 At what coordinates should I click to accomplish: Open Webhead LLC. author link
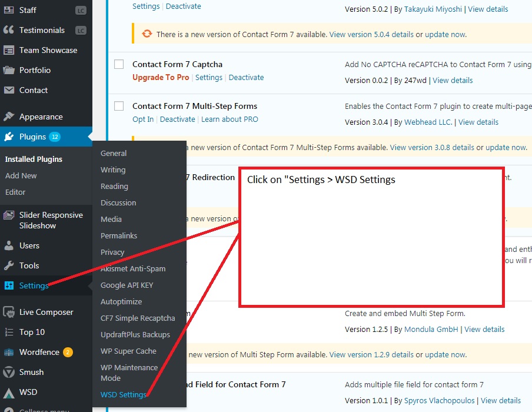click(x=428, y=122)
